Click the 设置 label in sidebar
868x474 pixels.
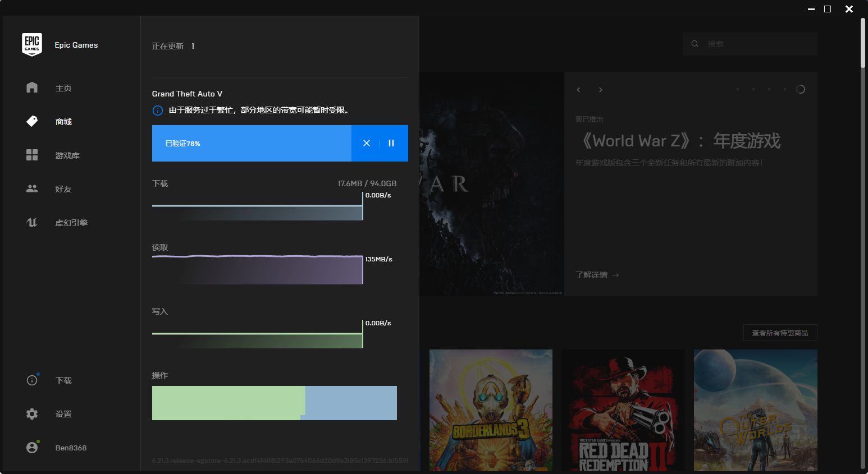tap(63, 414)
